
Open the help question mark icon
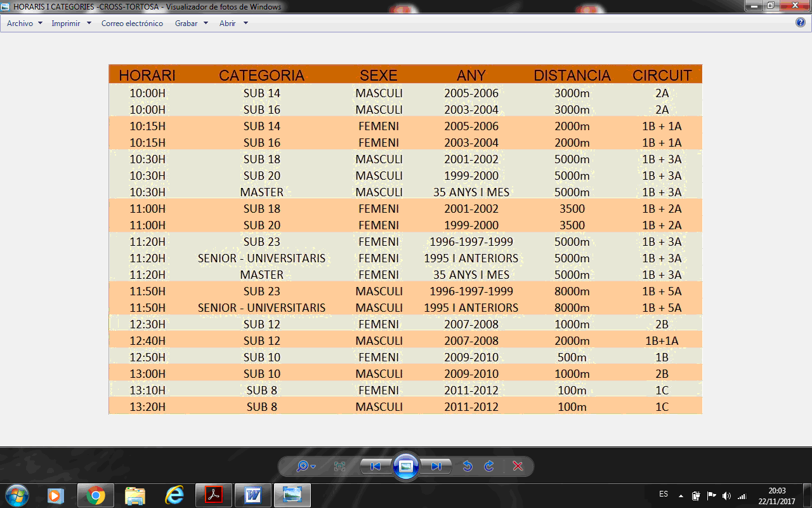pos(801,23)
